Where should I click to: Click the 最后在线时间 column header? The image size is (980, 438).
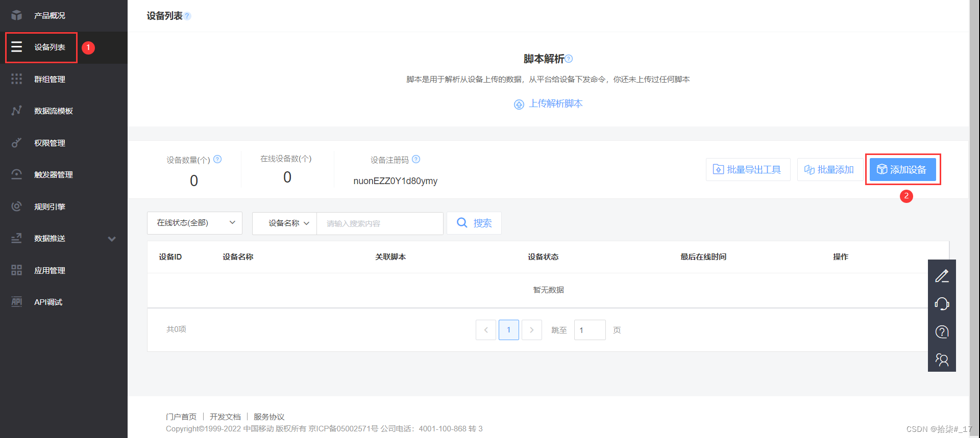pos(703,257)
